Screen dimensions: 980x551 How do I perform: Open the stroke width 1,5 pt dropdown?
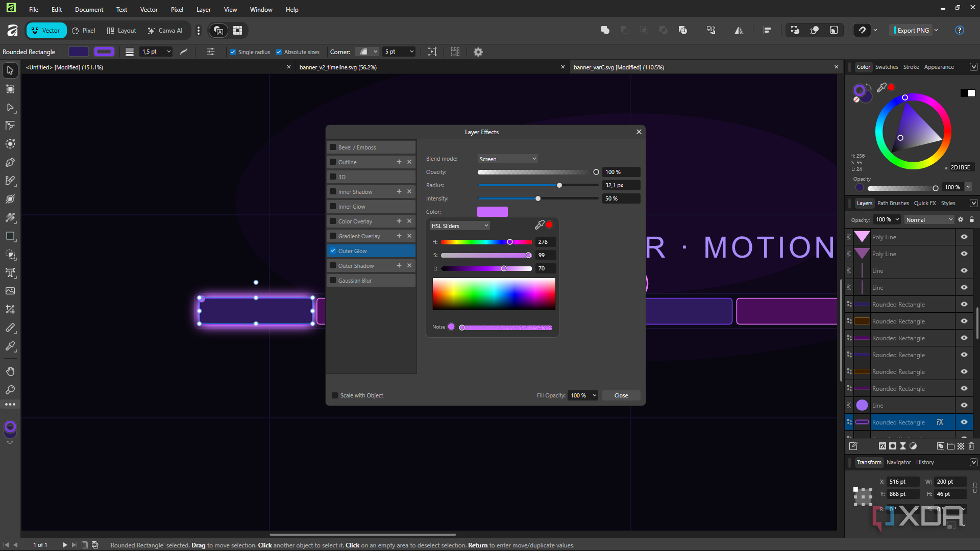168,52
